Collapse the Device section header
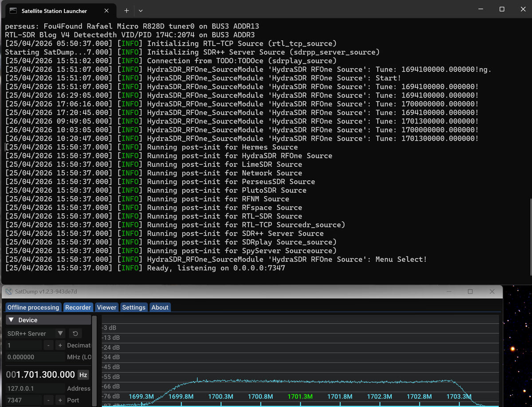This screenshot has width=532, height=407. (x=48, y=320)
